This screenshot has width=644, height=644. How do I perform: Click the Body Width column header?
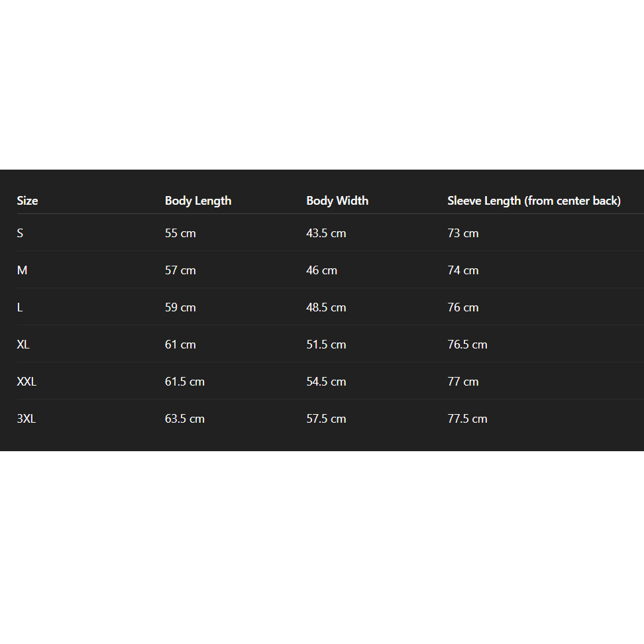pos(337,201)
